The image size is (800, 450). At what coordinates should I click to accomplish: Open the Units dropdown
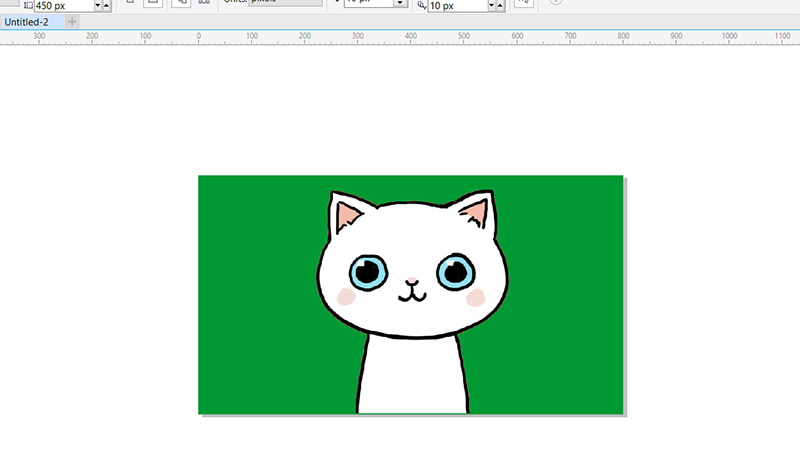279,3
